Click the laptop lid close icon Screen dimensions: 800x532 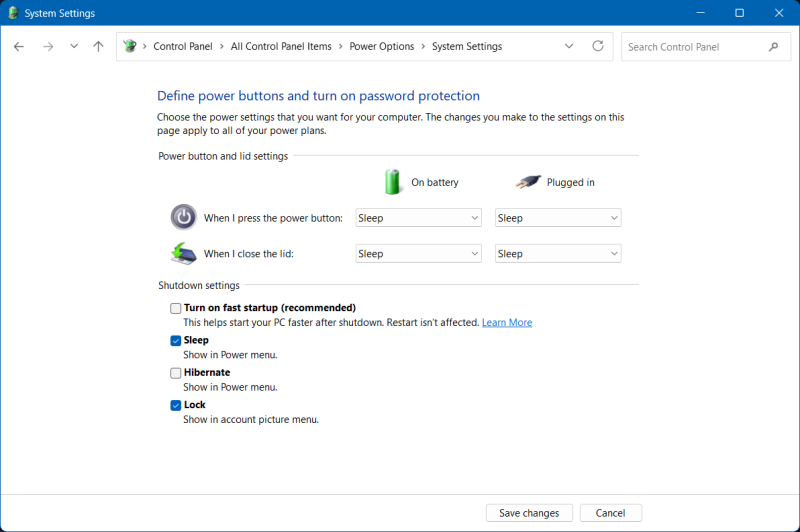tap(183, 253)
